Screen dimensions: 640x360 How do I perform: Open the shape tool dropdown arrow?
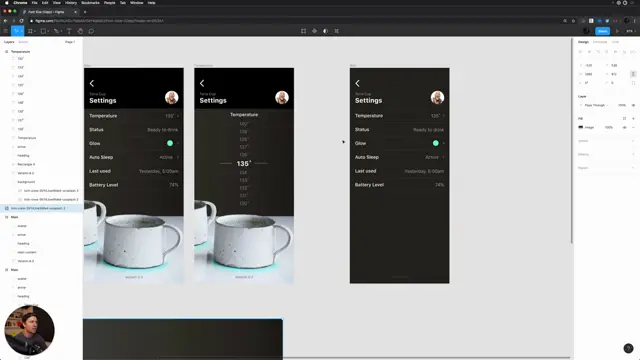pos(48,31)
